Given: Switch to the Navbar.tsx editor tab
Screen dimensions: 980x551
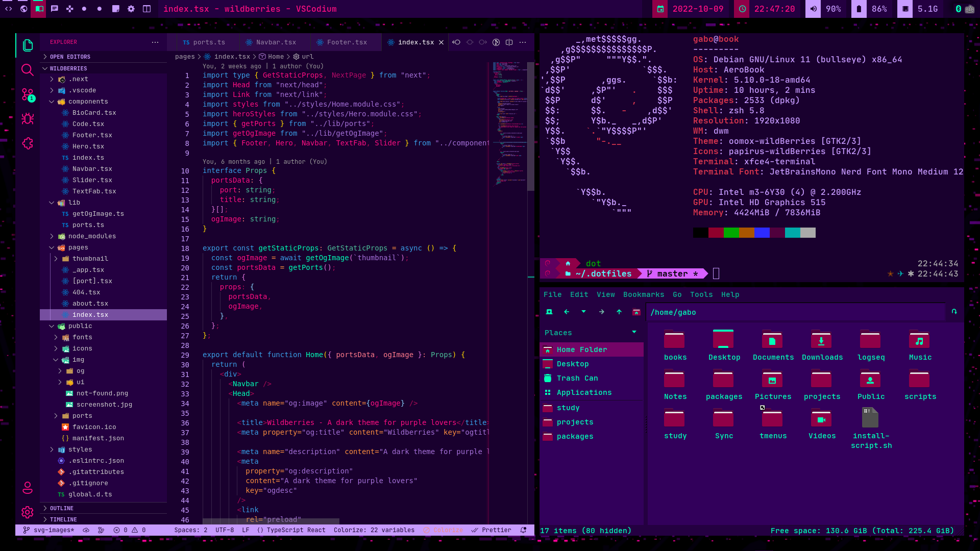Looking at the screenshot, I should pos(276,42).
